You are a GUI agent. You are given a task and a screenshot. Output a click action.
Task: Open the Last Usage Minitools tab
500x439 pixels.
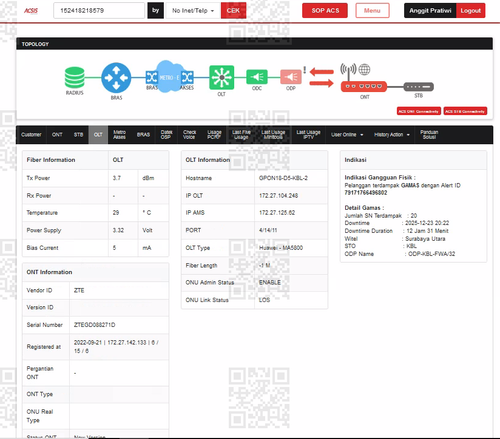273,135
